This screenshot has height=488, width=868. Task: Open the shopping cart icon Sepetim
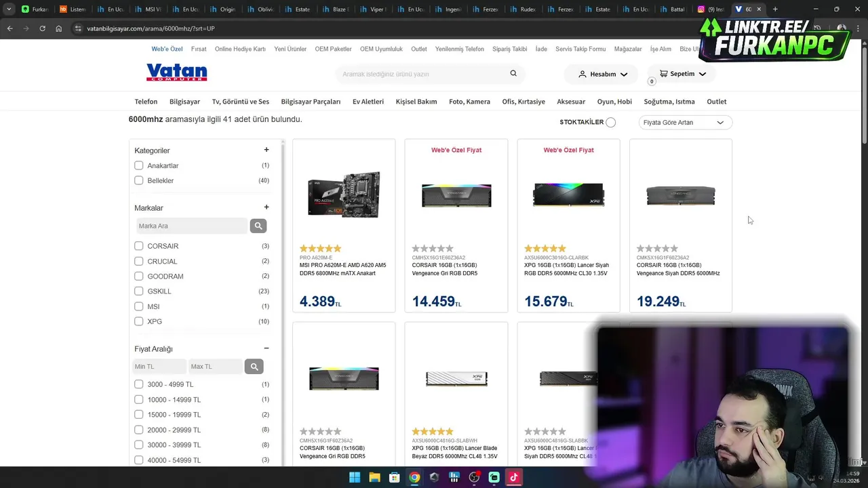coord(663,73)
